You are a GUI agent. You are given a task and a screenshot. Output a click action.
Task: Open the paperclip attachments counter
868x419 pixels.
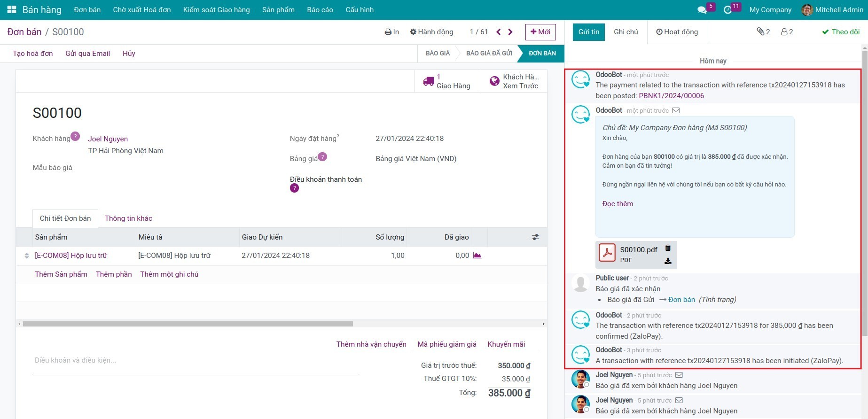[763, 32]
